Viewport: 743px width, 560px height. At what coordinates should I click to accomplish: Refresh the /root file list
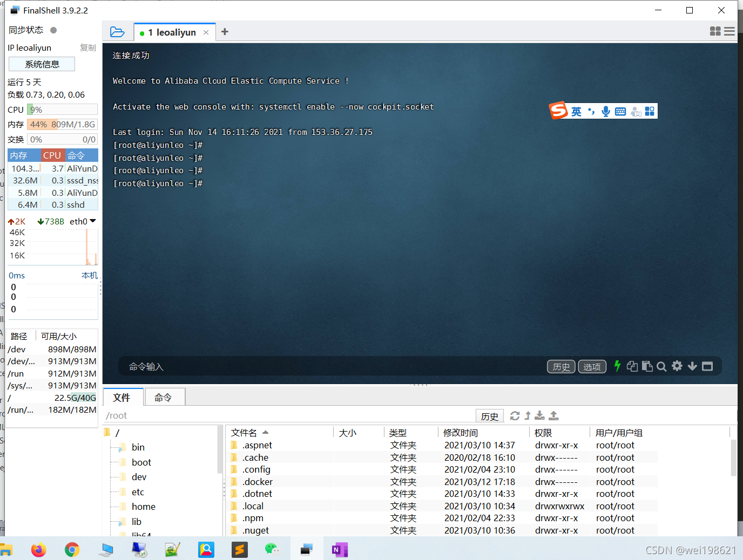click(x=515, y=415)
